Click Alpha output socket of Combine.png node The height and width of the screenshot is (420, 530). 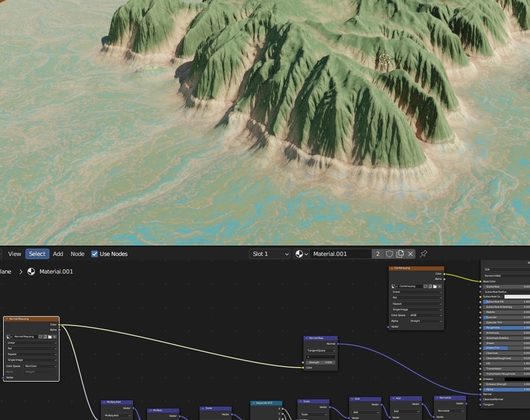(x=444, y=279)
